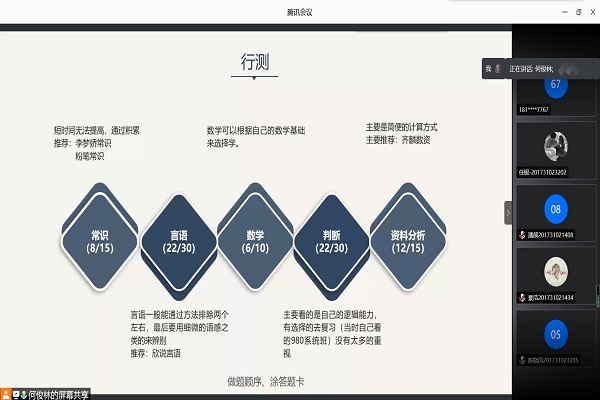Click the 常识 (8/15) diamond

point(99,241)
